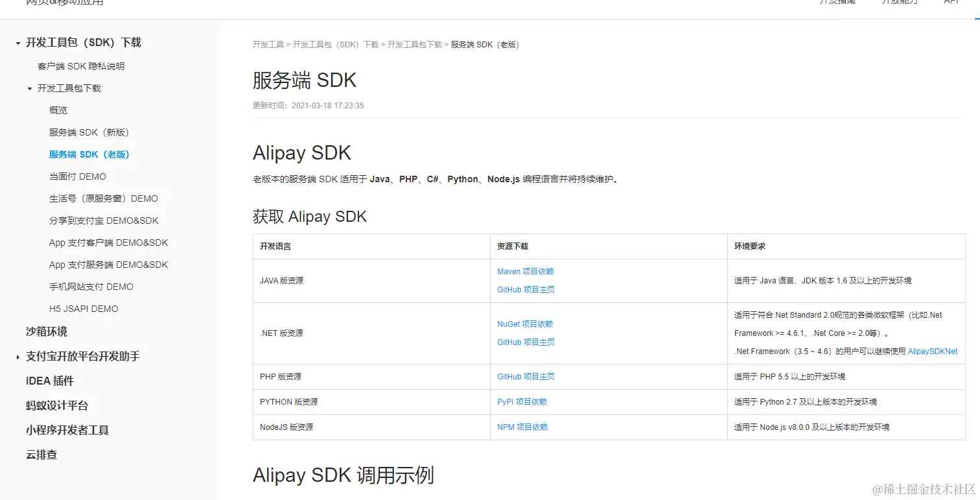The height and width of the screenshot is (500, 980).
Task: Click Python 2.7 requirement text
Action: point(806,402)
